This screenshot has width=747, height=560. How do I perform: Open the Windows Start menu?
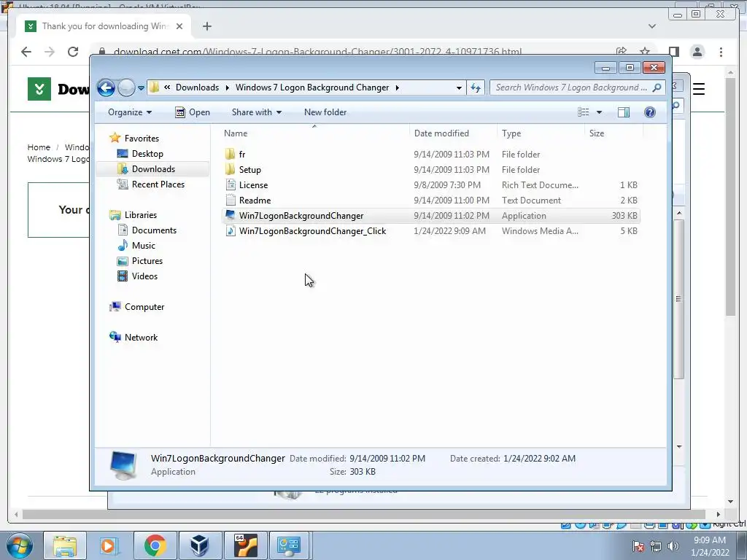(x=20, y=545)
